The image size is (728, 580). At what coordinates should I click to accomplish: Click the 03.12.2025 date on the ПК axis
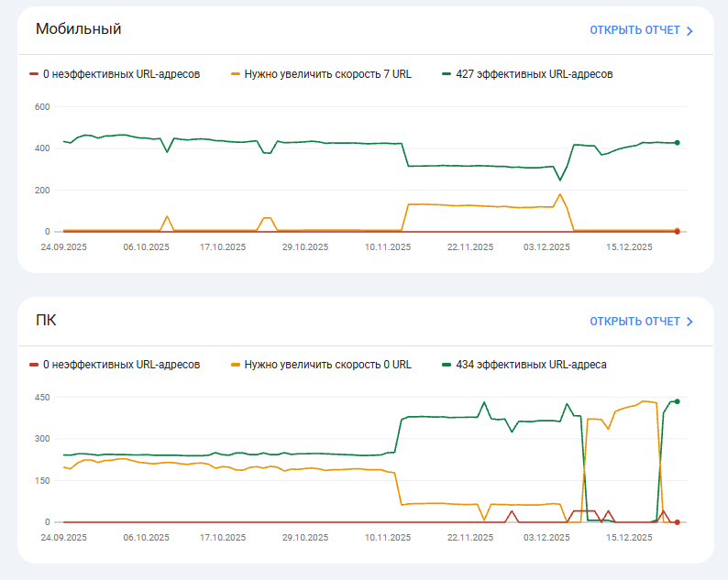[x=546, y=537]
